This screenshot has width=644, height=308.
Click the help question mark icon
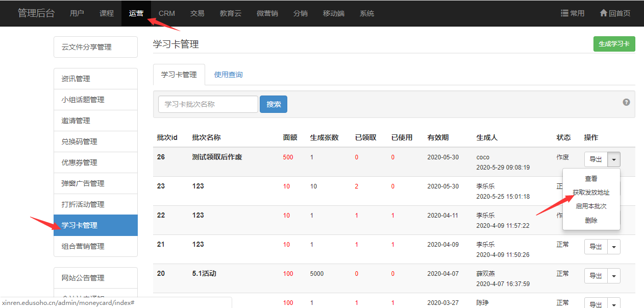[626, 102]
